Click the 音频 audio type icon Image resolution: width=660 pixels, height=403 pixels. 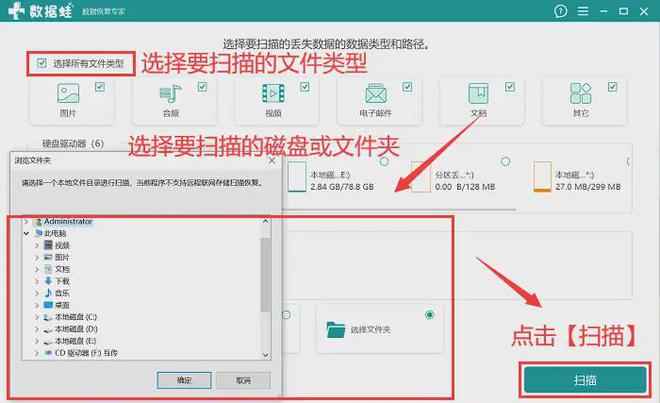170,93
